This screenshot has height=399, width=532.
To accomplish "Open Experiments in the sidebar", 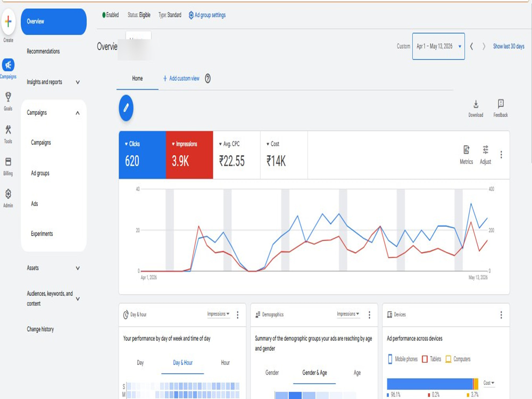I will pyautogui.click(x=41, y=234).
